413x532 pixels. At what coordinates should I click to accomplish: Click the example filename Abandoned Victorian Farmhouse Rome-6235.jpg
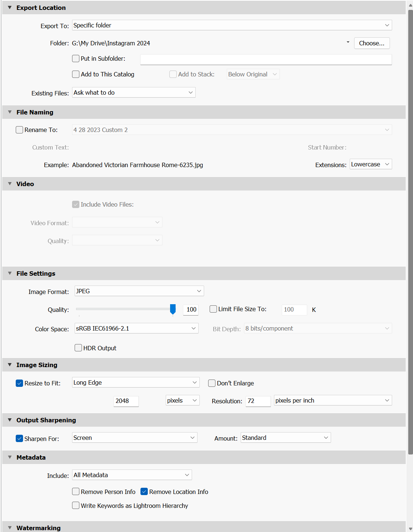138,165
